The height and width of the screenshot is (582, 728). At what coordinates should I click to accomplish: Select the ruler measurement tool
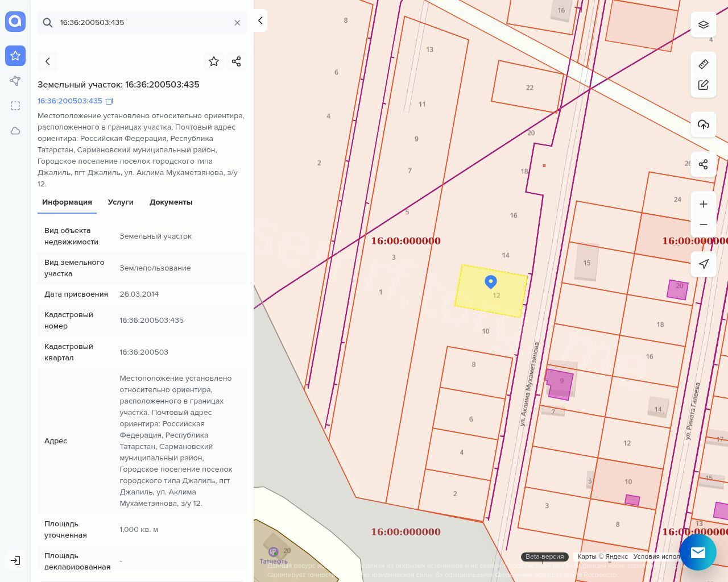pyautogui.click(x=704, y=64)
